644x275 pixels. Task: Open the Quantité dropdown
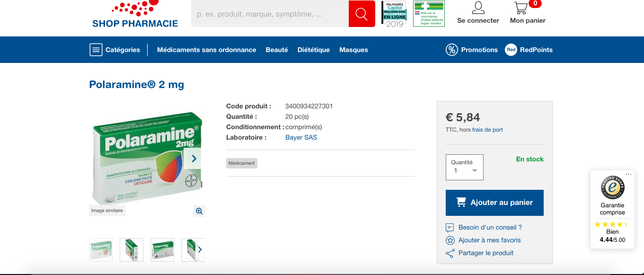click(x=465, y=167)
